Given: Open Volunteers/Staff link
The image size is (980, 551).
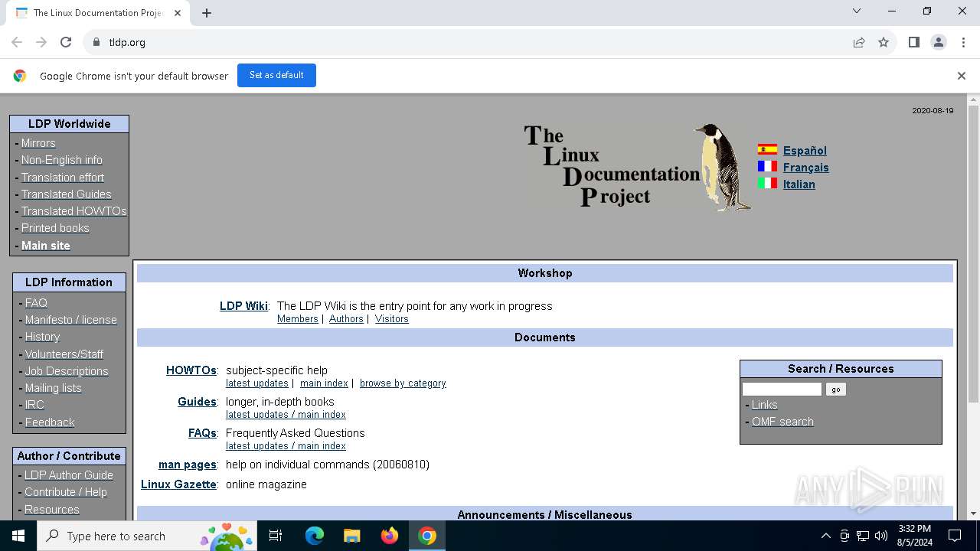Looking at the screenshot, I should (64, 354).
